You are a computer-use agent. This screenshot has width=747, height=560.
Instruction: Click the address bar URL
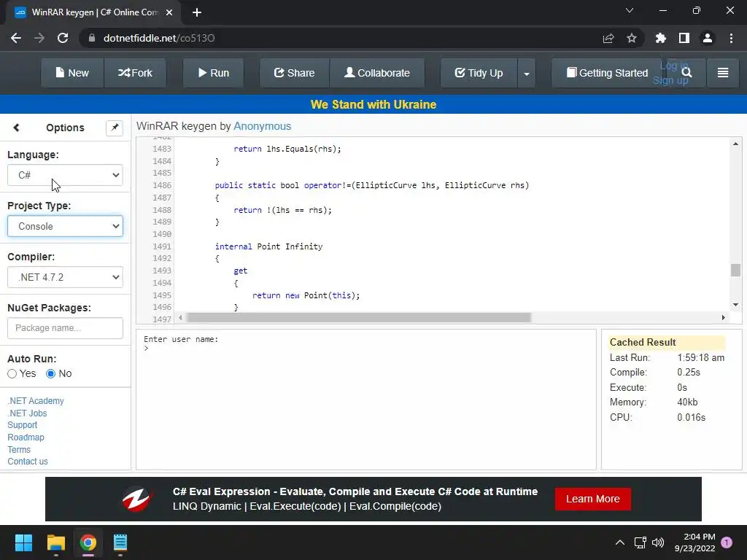(159, 38)
